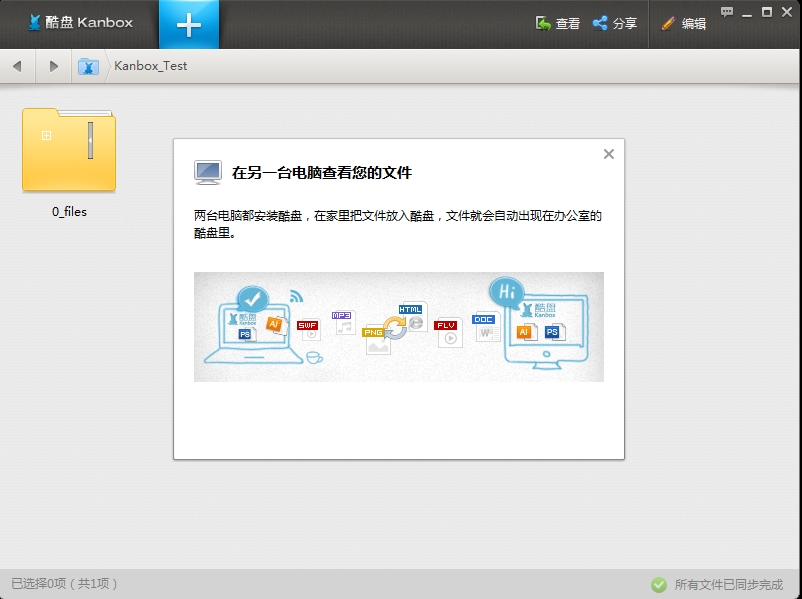
Task: Open the Kanbox root folder icon
Action: point(89,66)
